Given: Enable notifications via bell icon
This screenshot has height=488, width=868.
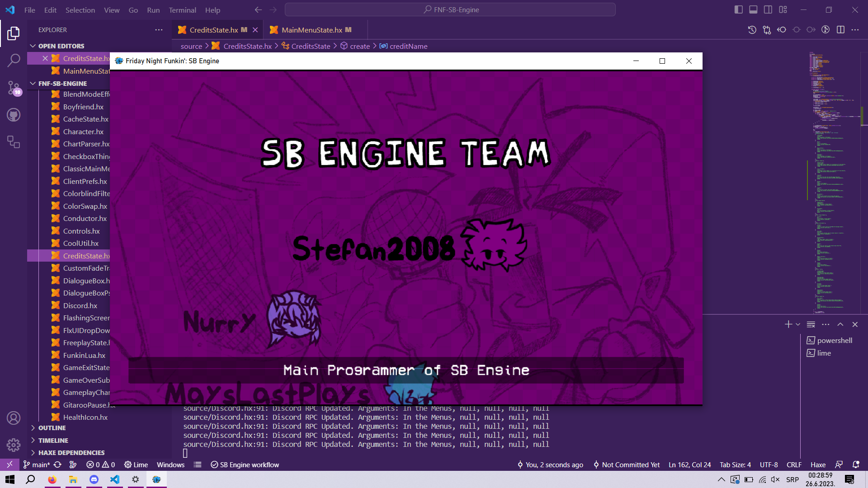Looking at the screenshot, I should (856, 465).
